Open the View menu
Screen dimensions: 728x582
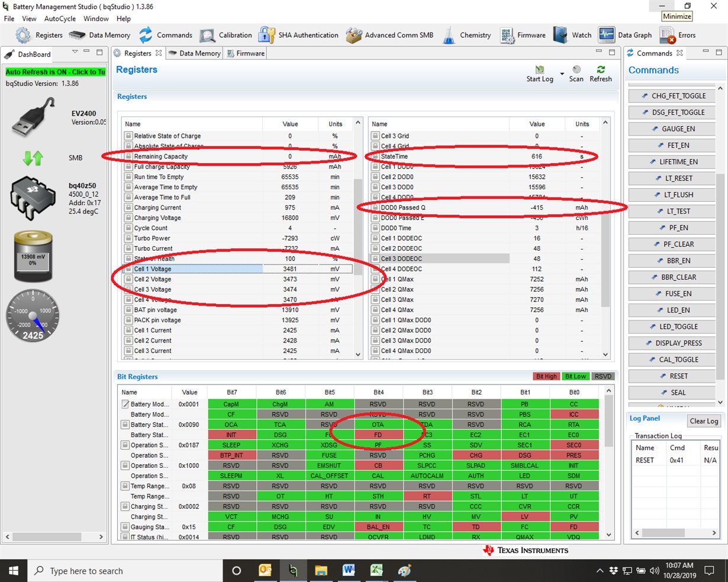click(x=29, y=18)
